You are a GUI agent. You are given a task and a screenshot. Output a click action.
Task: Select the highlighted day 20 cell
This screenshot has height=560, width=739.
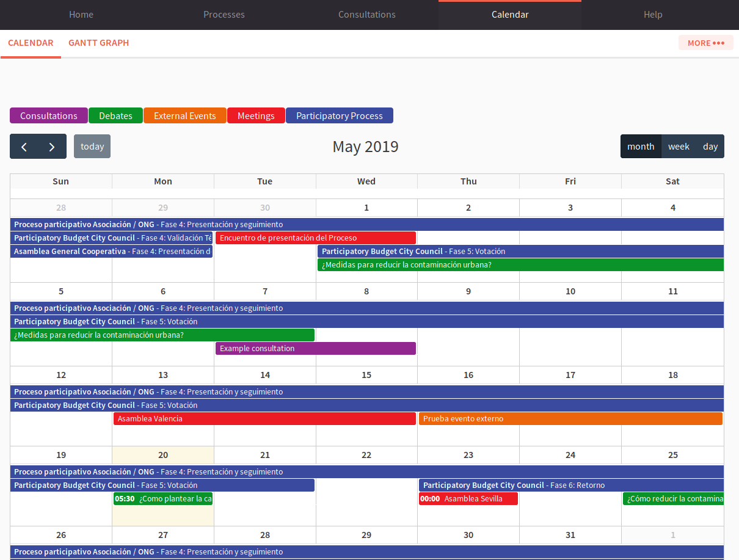162,455
